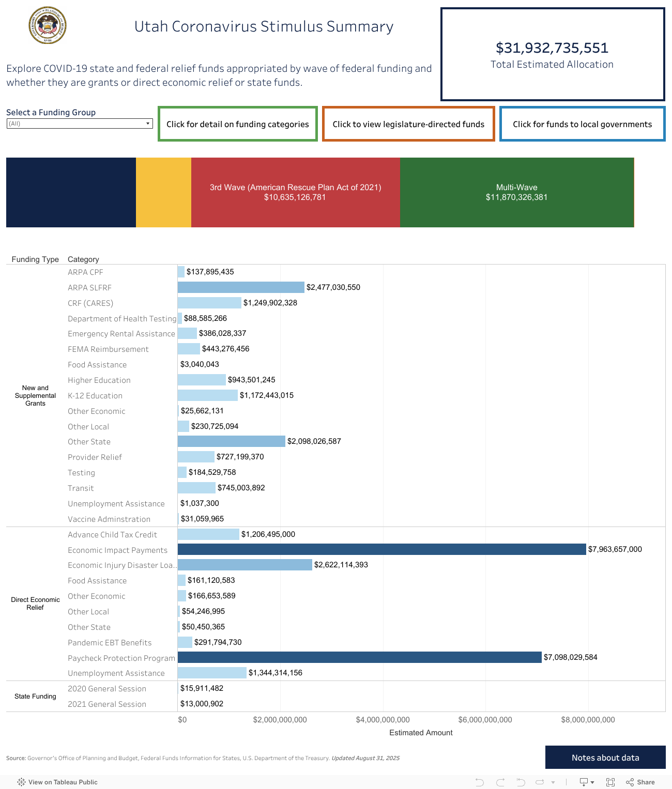
Task: Click the Paycheck Protection Program bar
Action: (x=360, y=657)
